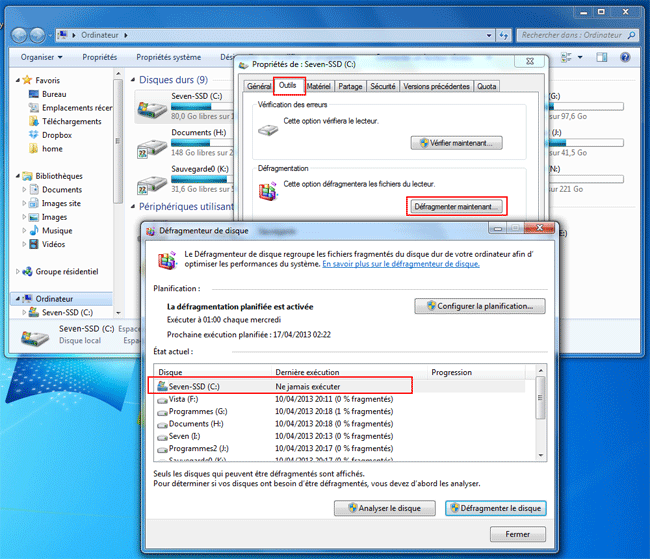Viewport: 650px width, 559px height.
Task: Click Configurer la planification button
Action: pos(480,306)
